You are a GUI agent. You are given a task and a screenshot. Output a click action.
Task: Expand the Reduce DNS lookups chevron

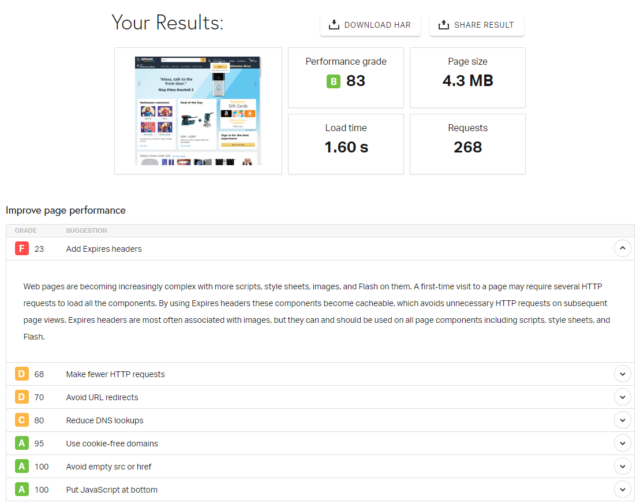coord(622,420)
